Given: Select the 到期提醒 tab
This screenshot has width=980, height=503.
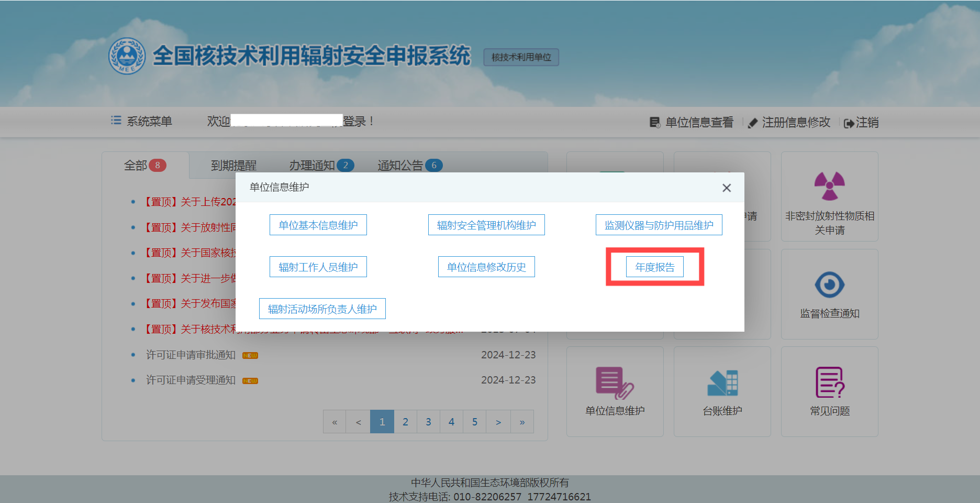Looking at the screenshot, I should tap(233, 166).
